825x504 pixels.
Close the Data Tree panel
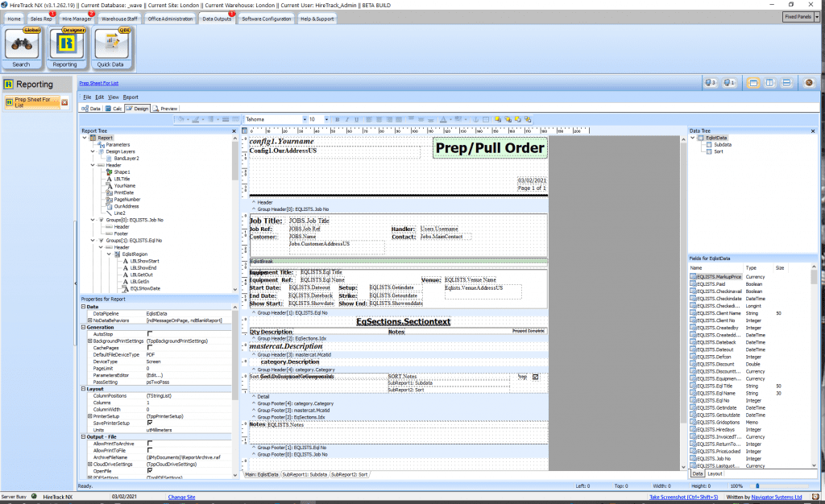click(813, 131)
